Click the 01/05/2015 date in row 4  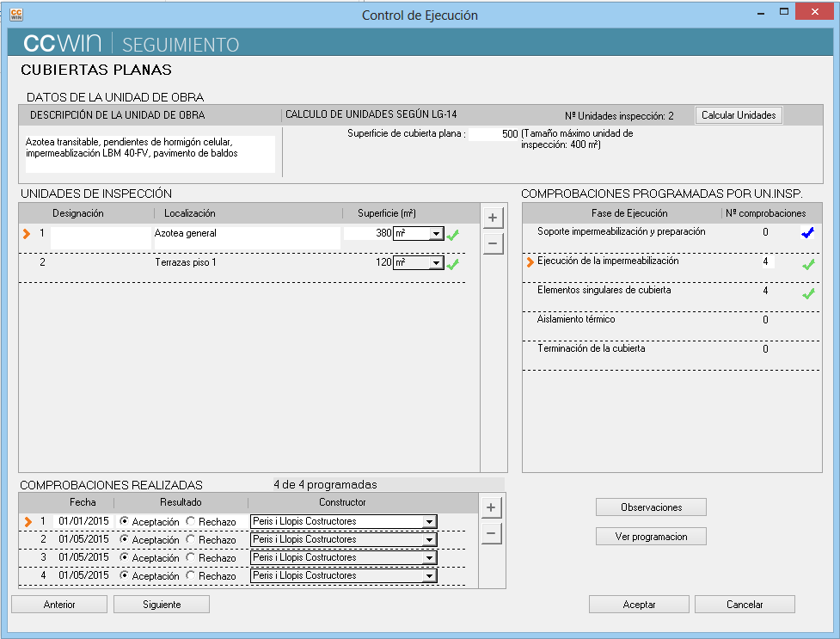click(x=83, y=575)
